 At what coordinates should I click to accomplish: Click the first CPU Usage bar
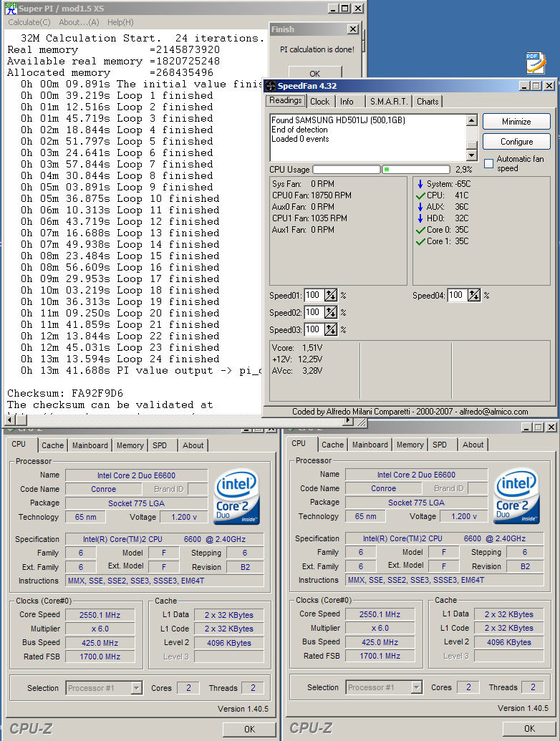click(x=347, y=169)
